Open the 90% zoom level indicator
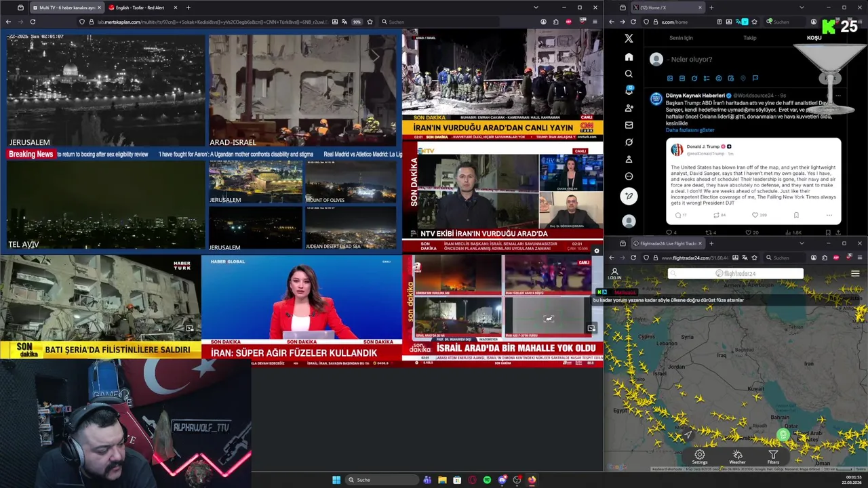868x488 pixels. [357, 22]
